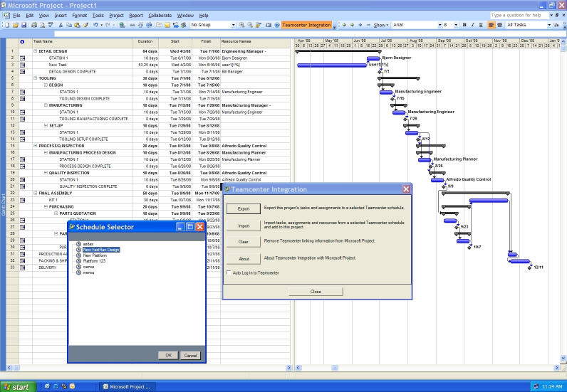Image resolution: width=567 pixels, height=392 pixels.
Task: Click the Go To Selected Task icon
Action: click(259, 25)
